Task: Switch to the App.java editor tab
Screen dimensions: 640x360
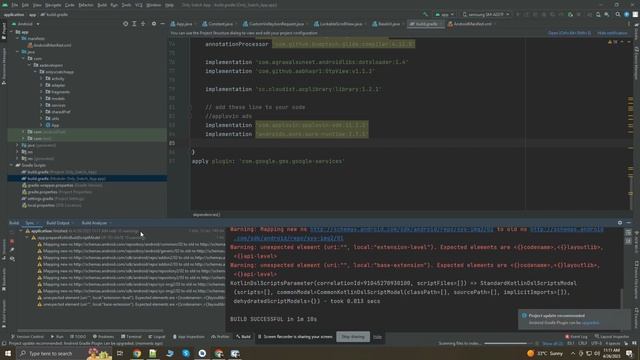Action: 182,24
